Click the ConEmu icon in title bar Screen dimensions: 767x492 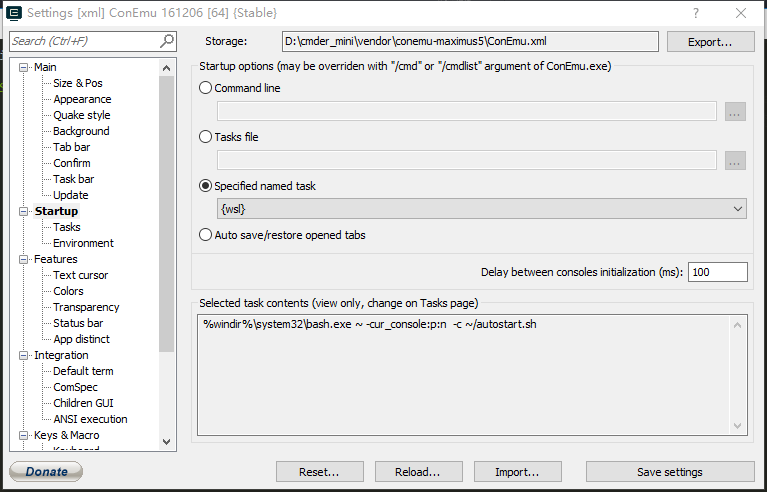[x=14, y=13]
